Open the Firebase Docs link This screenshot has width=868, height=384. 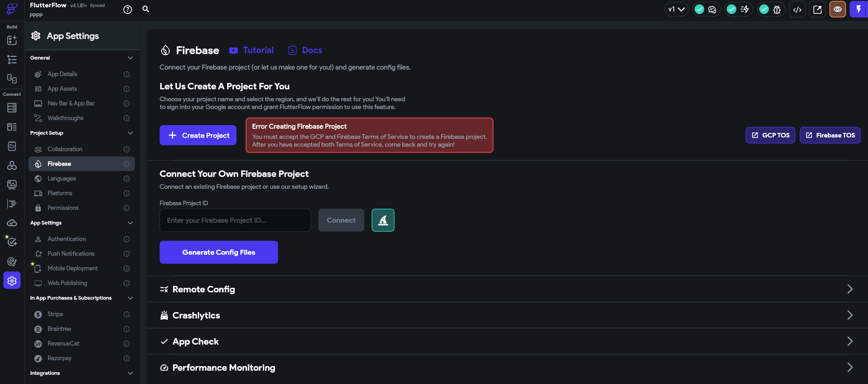tap(305, 50)
